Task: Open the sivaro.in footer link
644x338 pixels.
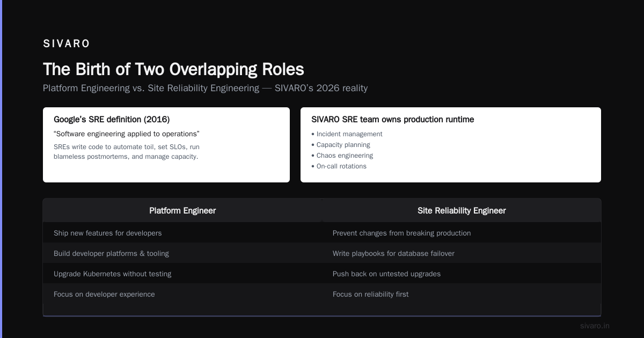Action: point(595,326)
